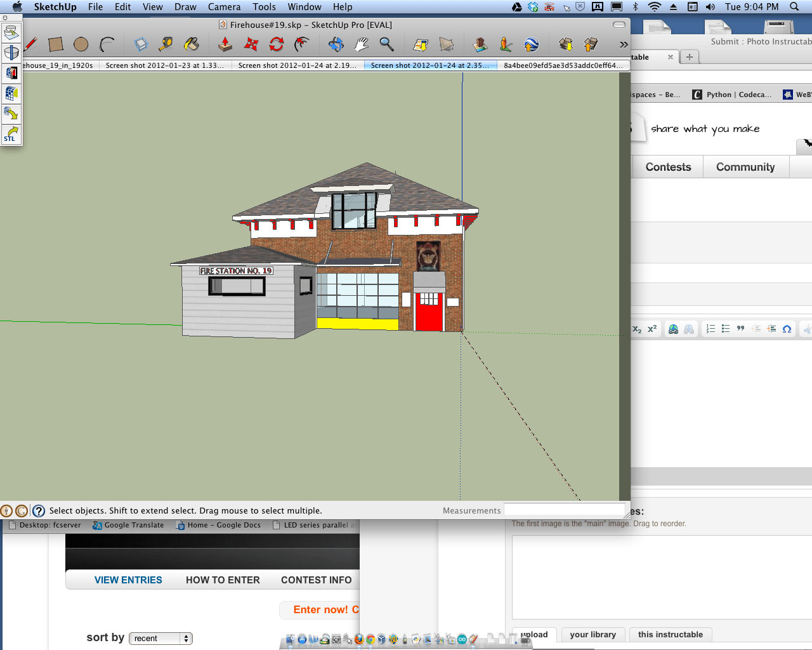Viewport: 812px width, 650px height.
Task: Click the Add Location toolbar icon
Action: [x=421, y=44]
